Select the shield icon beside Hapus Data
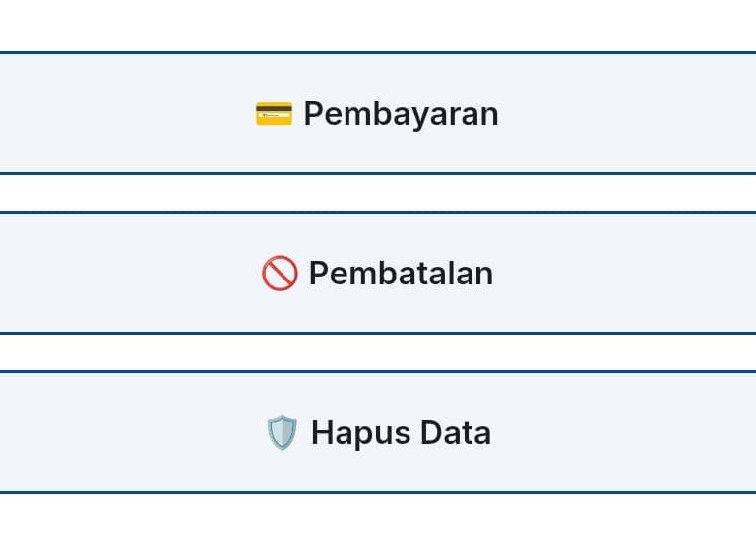The image size is (756, 559). (x=282, y=433)
